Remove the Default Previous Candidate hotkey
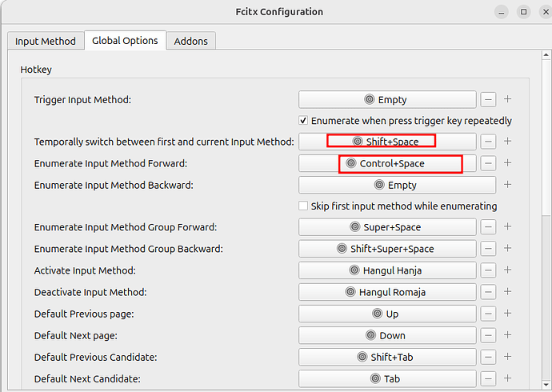This screenshot has height=392, width=552. [x=488, y=357]
